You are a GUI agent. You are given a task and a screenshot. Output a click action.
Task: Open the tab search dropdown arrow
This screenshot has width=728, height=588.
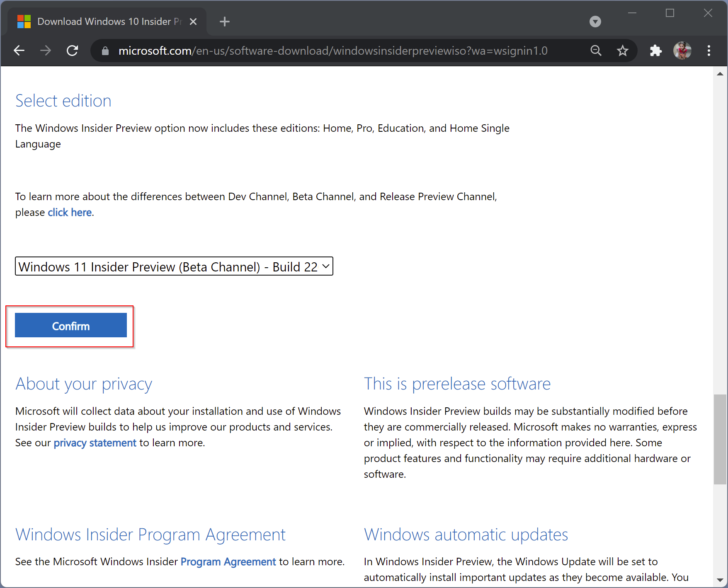(x=595, y=22)
